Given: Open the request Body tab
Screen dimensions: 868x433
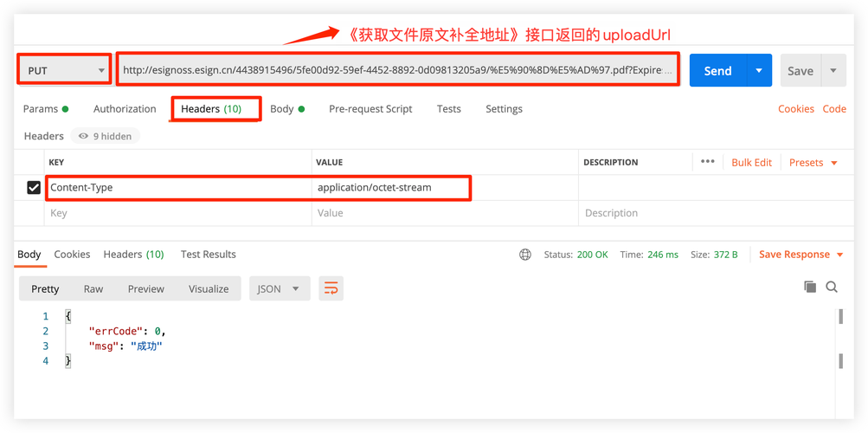Looking at the screenshot, I should click(x=287, y=109).
